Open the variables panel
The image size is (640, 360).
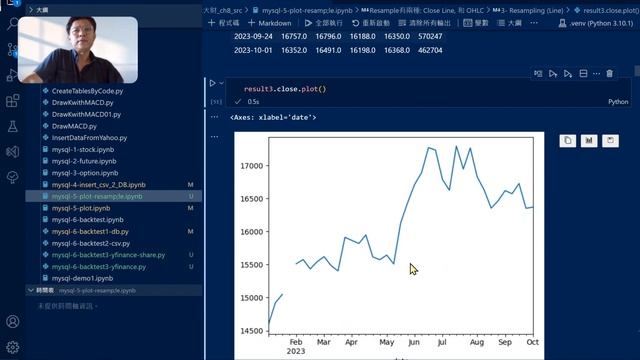(476, 23)
